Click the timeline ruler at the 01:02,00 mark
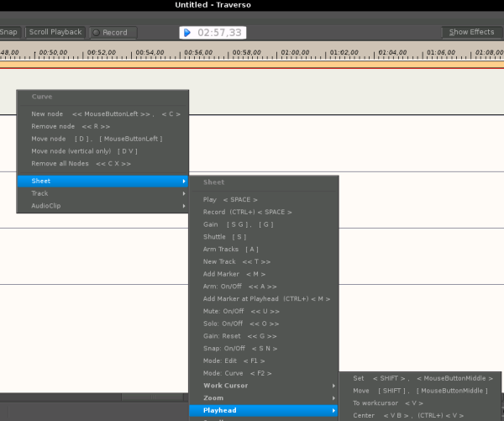This screenshot has width=504, height=421. coord(344,52)
